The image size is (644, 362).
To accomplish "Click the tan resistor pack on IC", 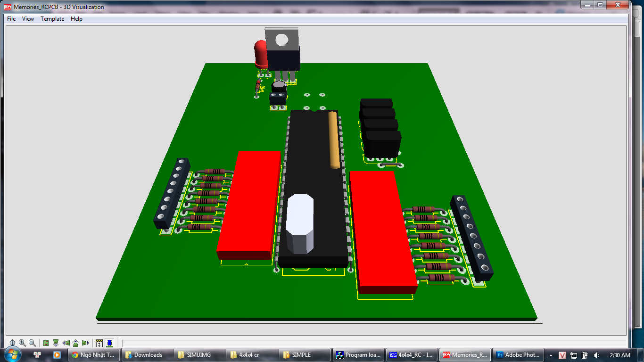I will 334,140.
